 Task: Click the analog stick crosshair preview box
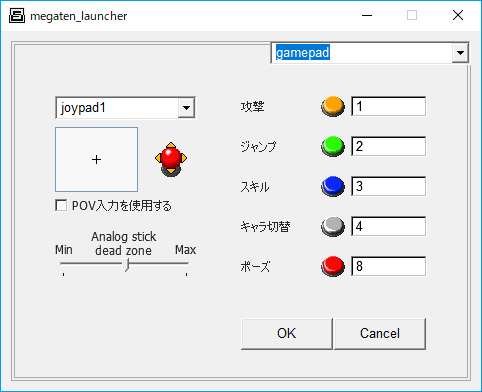(x=96, y=159)
